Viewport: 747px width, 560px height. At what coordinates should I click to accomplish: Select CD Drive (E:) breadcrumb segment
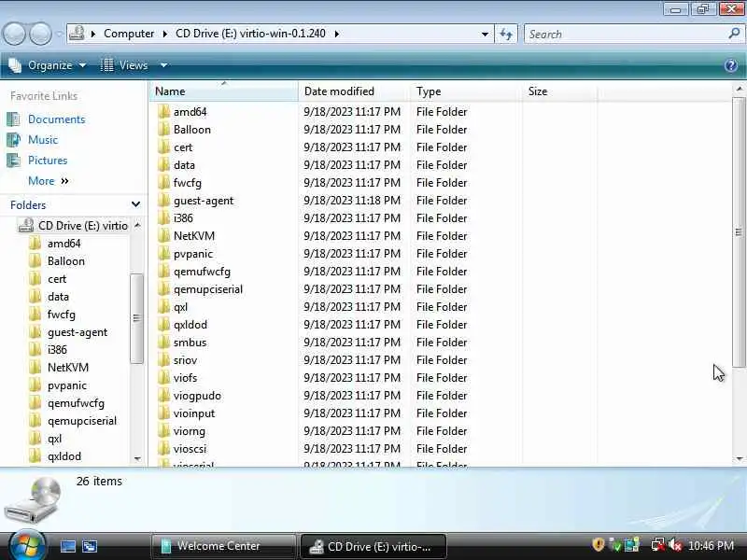click(250, 34)
